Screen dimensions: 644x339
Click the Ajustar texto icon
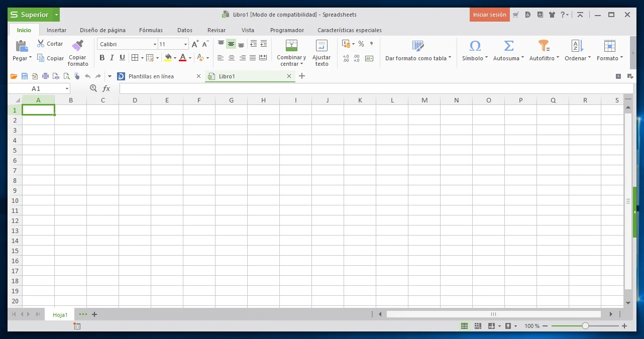coord(321,46)
